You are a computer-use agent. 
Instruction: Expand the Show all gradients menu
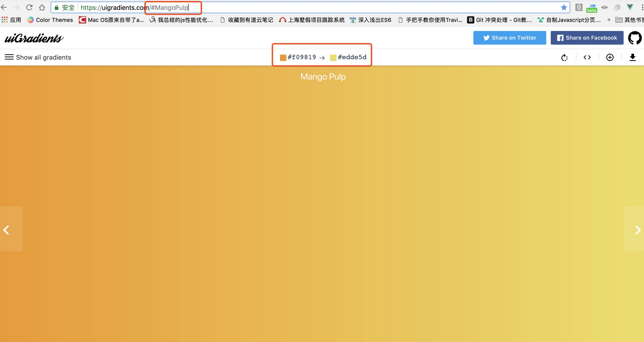pos(38,57)
